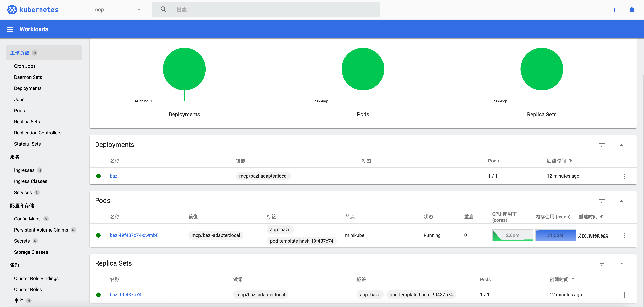Viewport: 644px width, 307px height.
Task: Open the bazi-f9f487c74 replica set actions menu
Action: click(x=624, y=295)
